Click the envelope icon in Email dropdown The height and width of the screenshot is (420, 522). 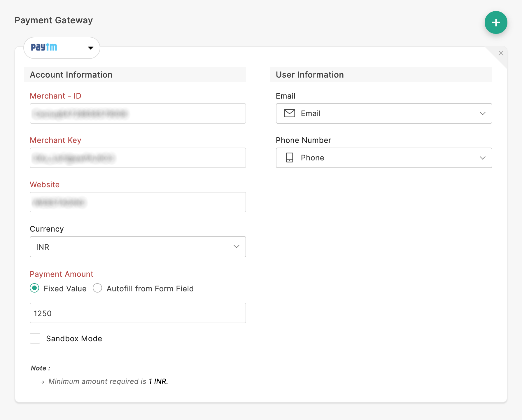tap(290, 113)
